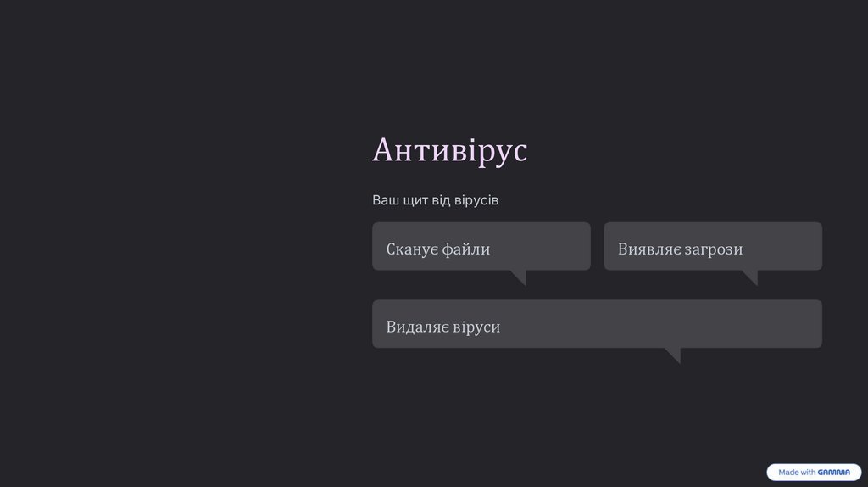
Task: Click the subtitle 'Ваш щит від вірусів'
Action: coord(435,200)
